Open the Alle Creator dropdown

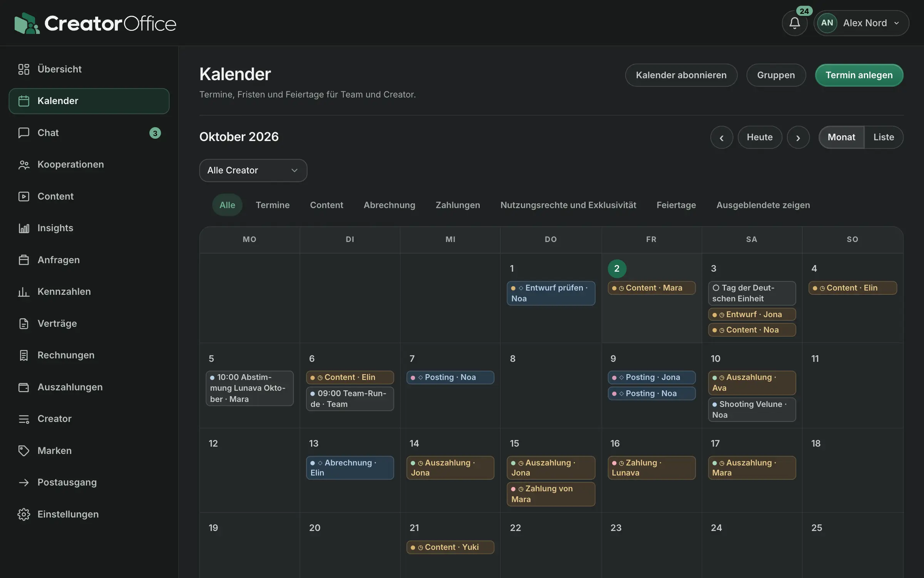(x=253, y=170)
